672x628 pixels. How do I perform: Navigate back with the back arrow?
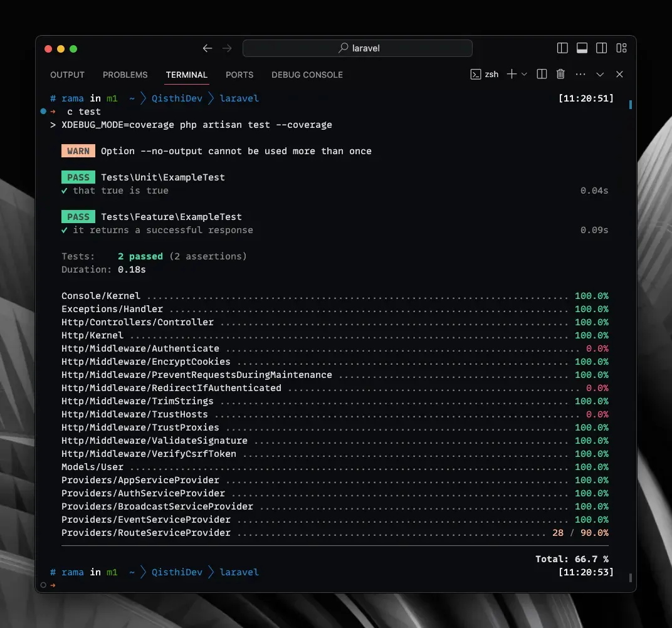[x=207, y=48]
